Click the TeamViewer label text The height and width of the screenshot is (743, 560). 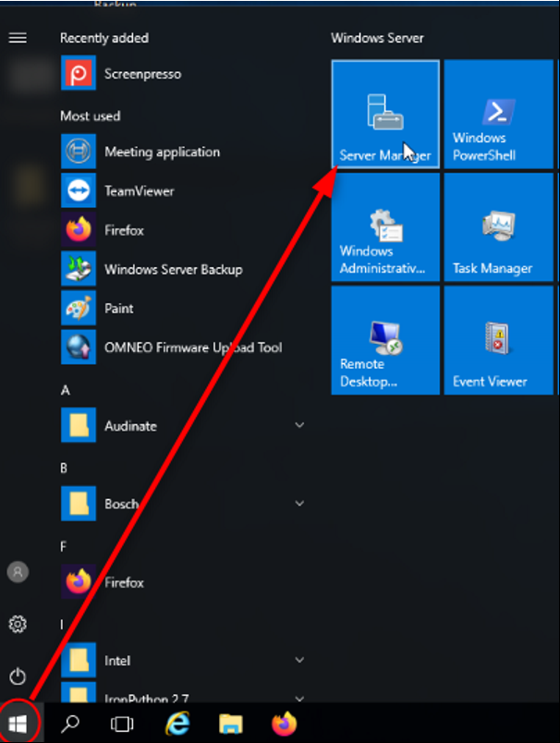tap(140, 191)
